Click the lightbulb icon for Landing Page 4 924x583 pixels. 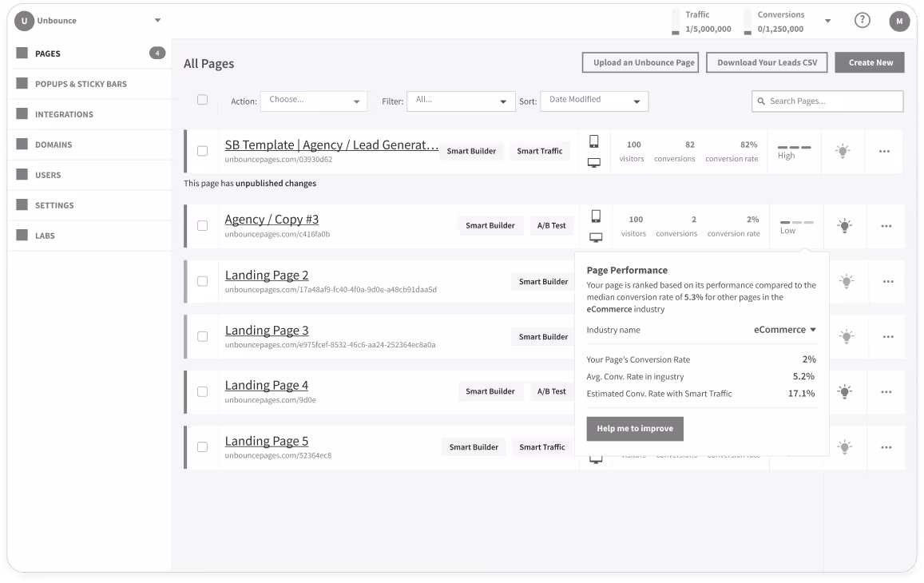(x=844, y=391)
